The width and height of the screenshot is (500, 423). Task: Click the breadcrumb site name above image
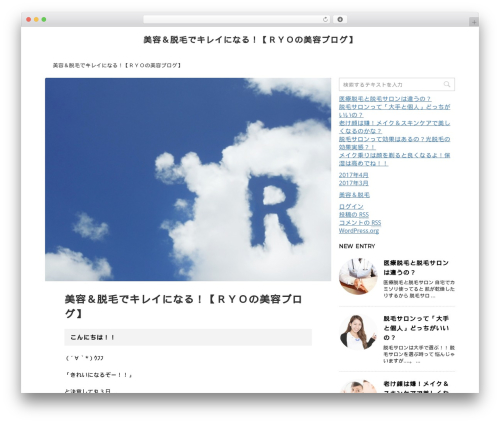click(x=117, y=65)
